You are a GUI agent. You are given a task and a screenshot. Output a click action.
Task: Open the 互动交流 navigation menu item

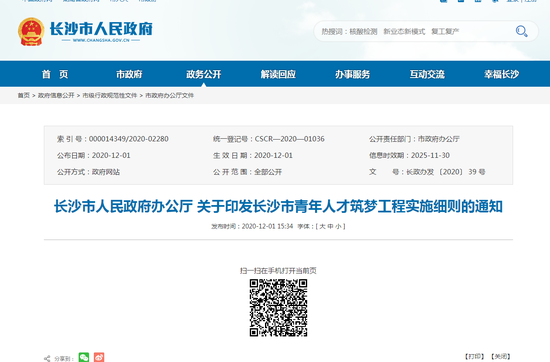[427, 74]
